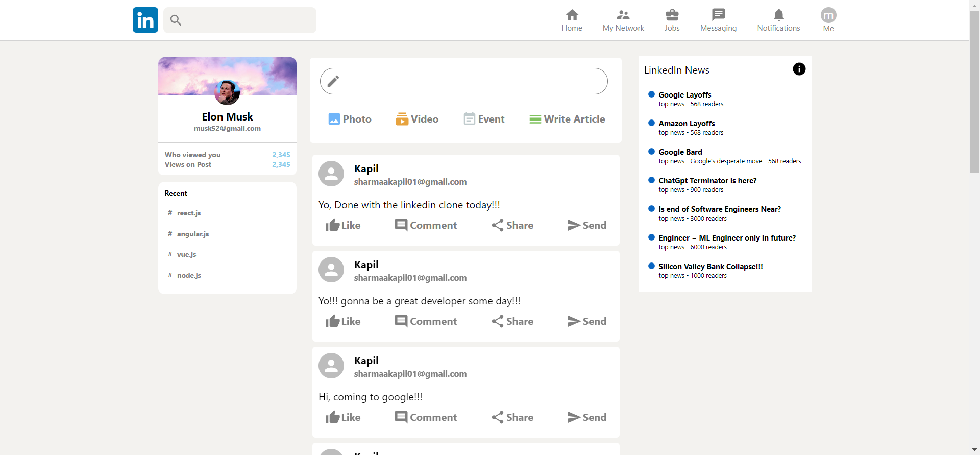Open 'Engineer = ML Engineer only in future?'
980x455 pixels.
click(x=722, y=242)
